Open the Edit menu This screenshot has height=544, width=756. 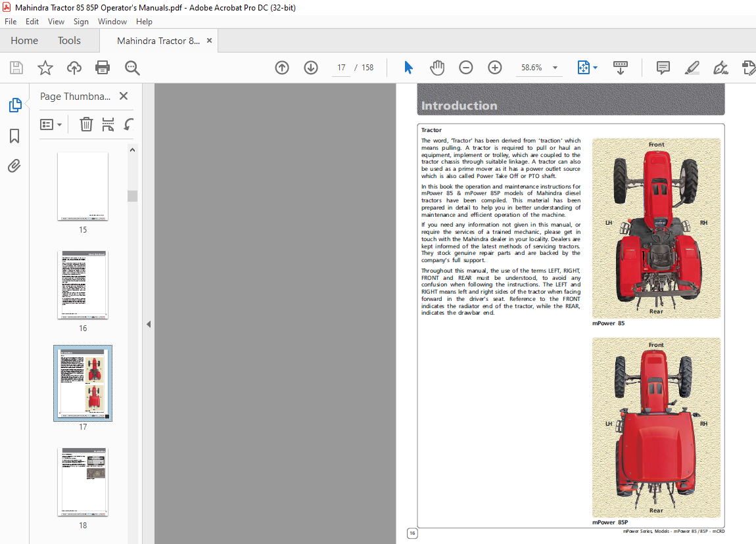(x=32, y=22)
